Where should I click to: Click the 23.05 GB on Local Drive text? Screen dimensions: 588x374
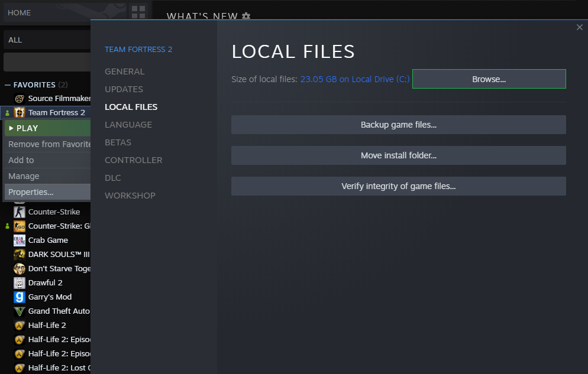pyautogui.click(x=355, y=79)
